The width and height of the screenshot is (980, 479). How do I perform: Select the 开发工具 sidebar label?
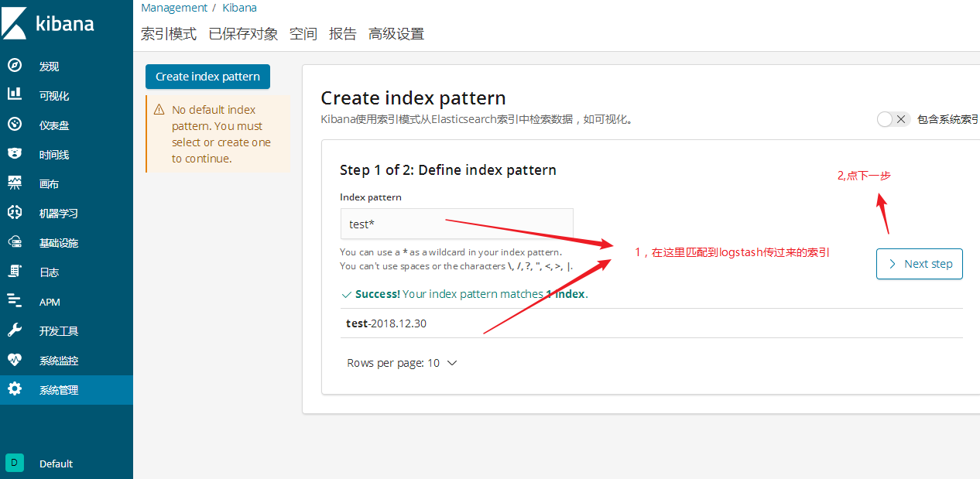(x=59, y=331)
